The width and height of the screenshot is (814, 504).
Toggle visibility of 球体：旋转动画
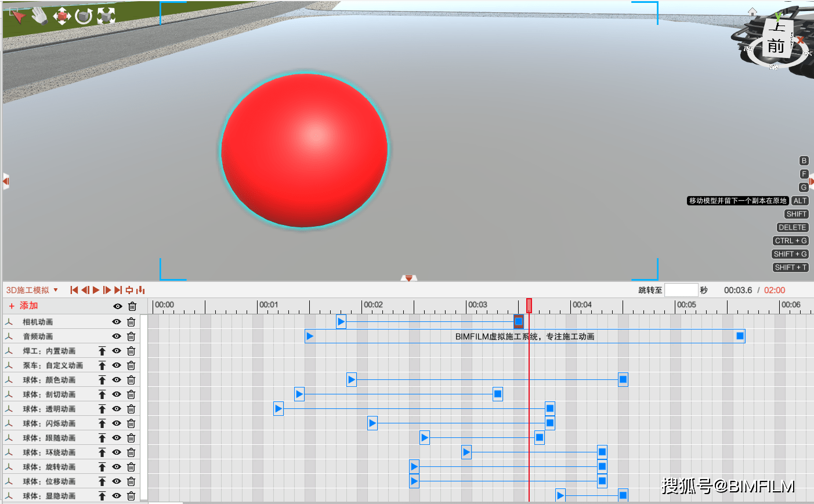click(x=117, y=467)
